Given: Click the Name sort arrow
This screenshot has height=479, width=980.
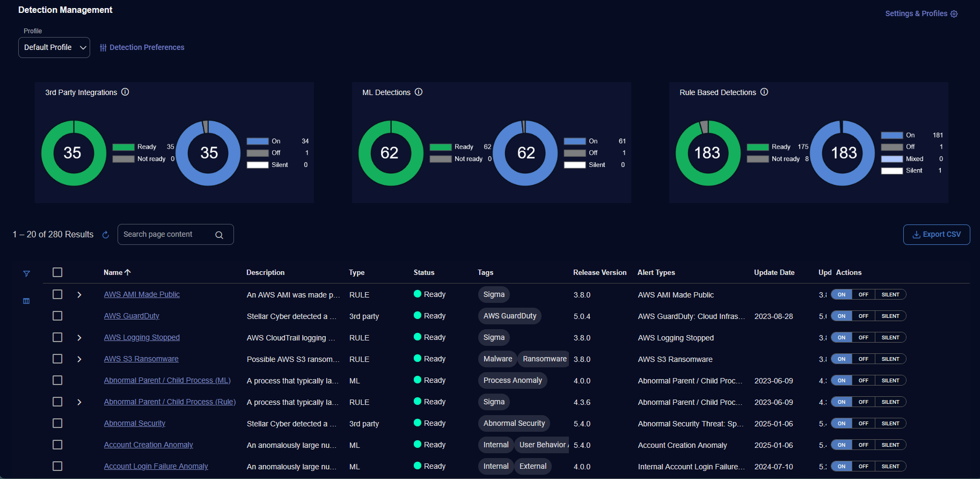Looking at the screenshot, I should point(128,272).
